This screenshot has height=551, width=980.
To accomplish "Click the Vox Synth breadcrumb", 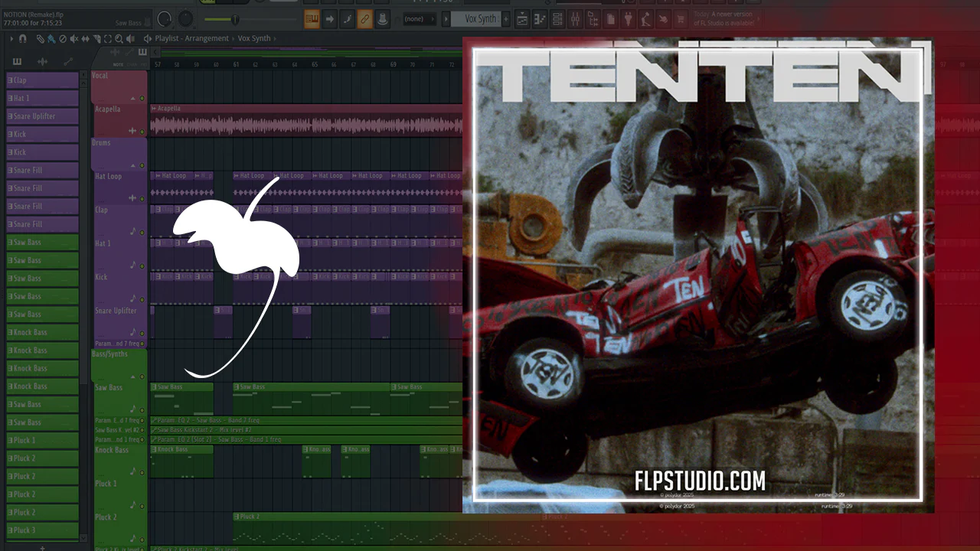I will click(254, 38).
